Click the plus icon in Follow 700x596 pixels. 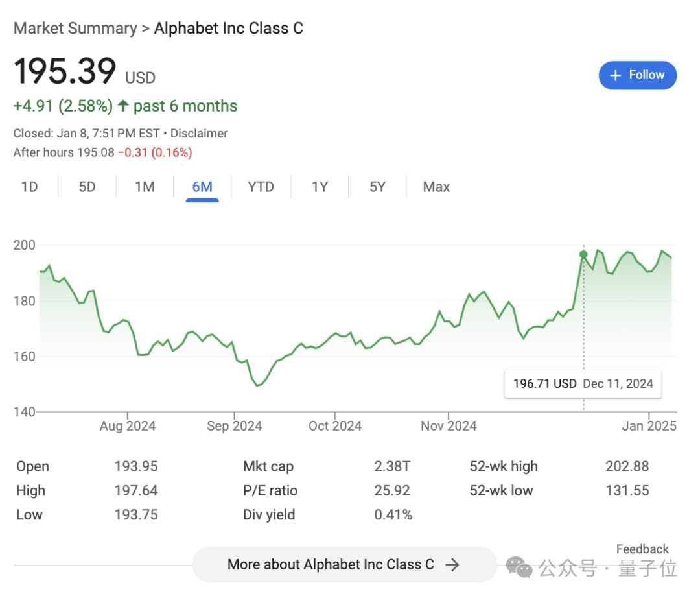(x=616, y=75)
